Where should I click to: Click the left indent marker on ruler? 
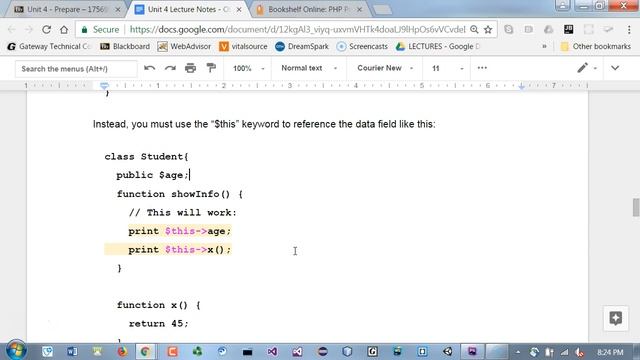tap(104, 86)
